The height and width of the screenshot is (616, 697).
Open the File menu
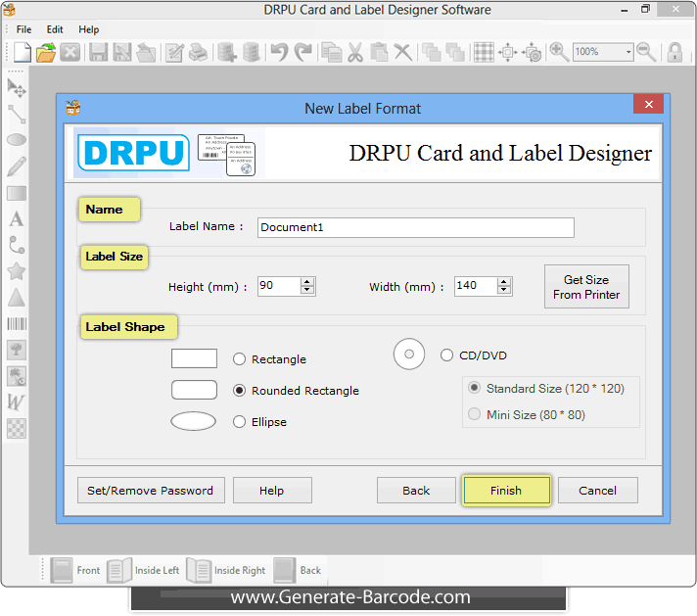[x=24, y=29]
